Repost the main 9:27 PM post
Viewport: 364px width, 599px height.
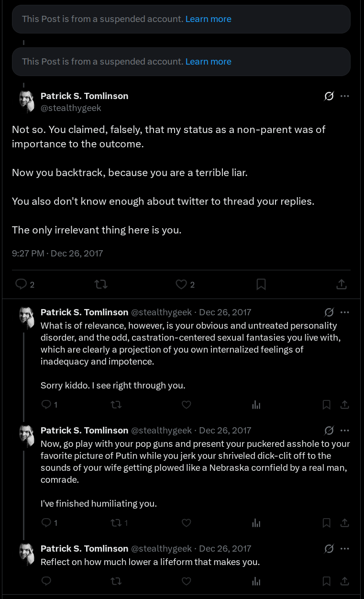[101, 284]
